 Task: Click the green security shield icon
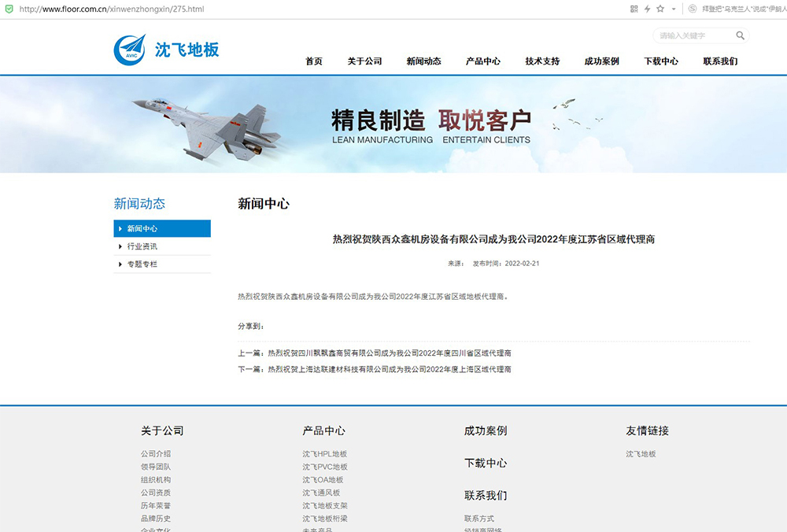click(x=8, y=9)
